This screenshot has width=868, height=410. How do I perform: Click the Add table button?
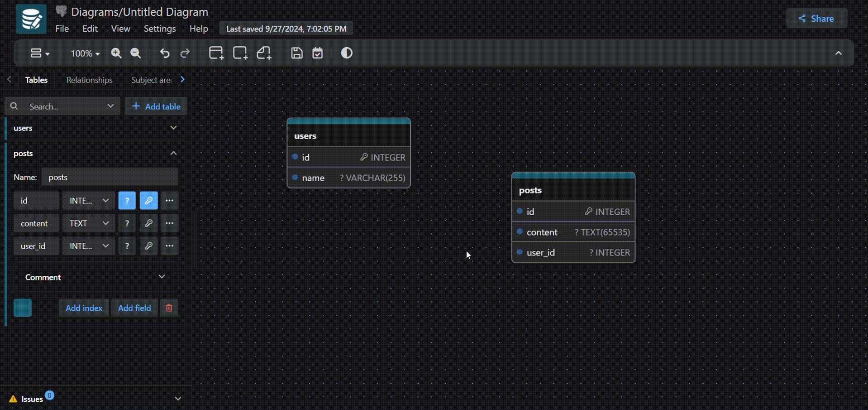(156, 106)
